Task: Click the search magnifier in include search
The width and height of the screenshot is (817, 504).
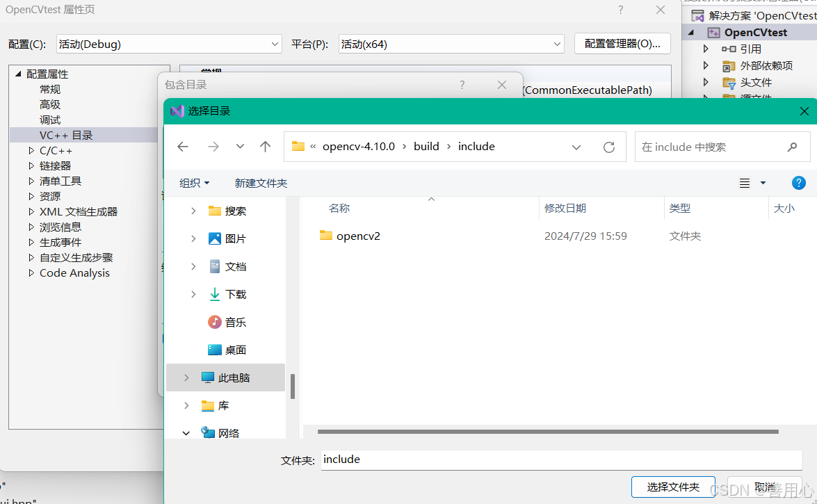Action: (792, 147)
